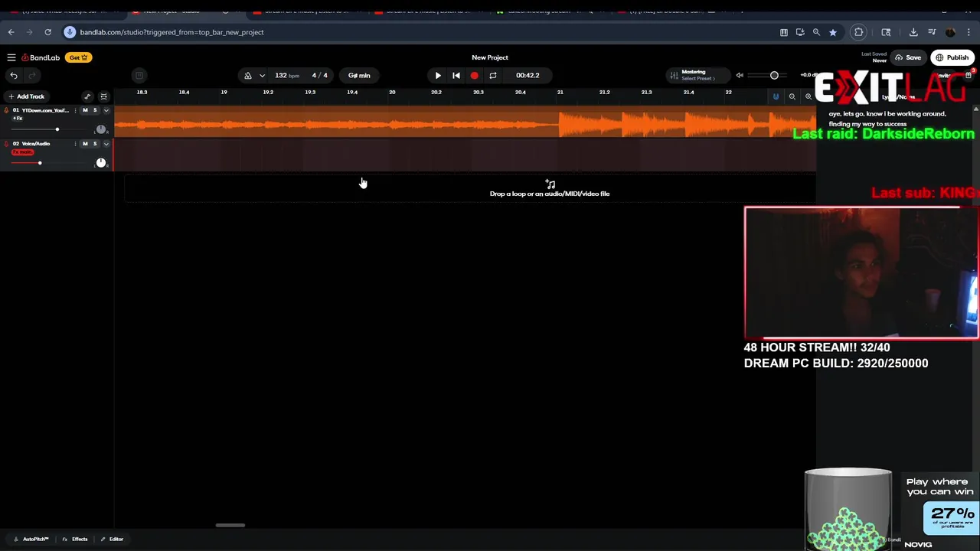Mute the 02 Voice/Audio track
This screenshot has width=980, height=551.
click(x=85, y=144)
